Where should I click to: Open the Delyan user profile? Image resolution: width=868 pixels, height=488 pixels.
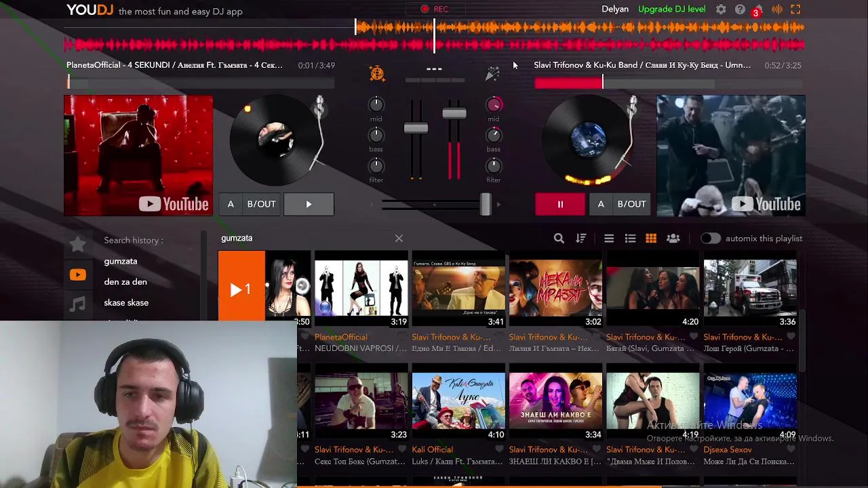tap(615, 9)
